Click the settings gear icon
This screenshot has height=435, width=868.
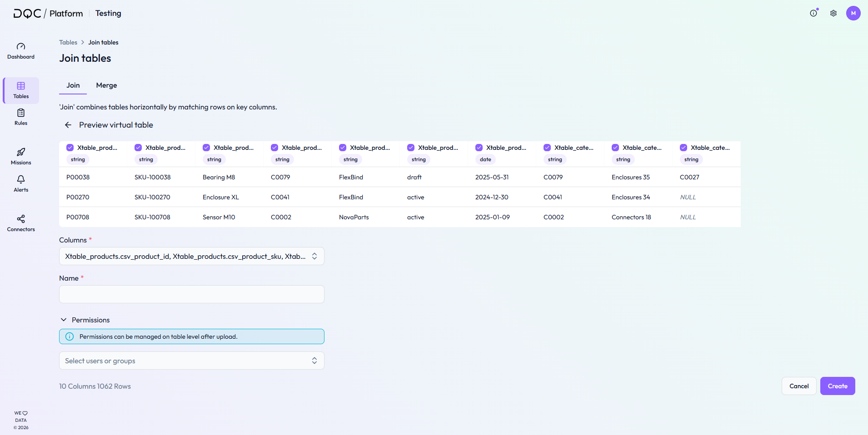coord(833,13)
